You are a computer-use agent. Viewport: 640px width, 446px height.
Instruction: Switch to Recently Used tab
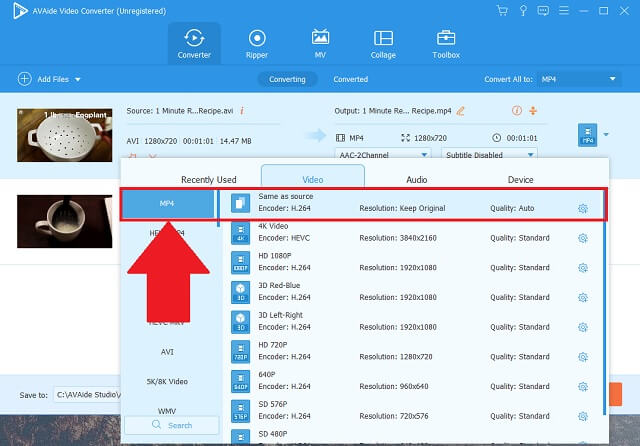(x=209, y=180)
